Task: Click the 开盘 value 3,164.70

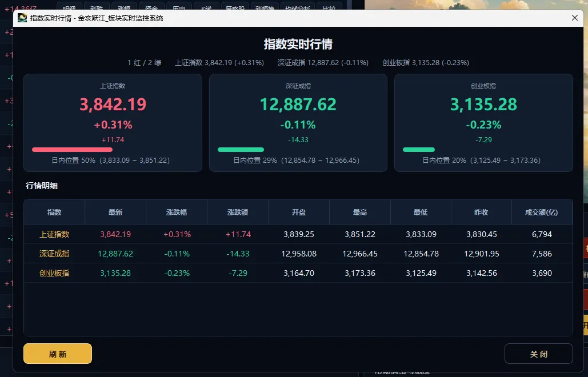Action: (x=299, y=273)
